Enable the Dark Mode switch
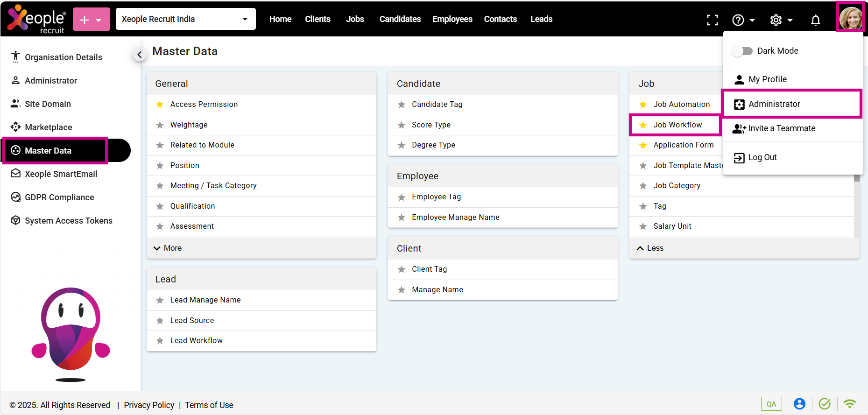Image resolution: width=868 pixels, height=415 pixels. tap(742, 51)
